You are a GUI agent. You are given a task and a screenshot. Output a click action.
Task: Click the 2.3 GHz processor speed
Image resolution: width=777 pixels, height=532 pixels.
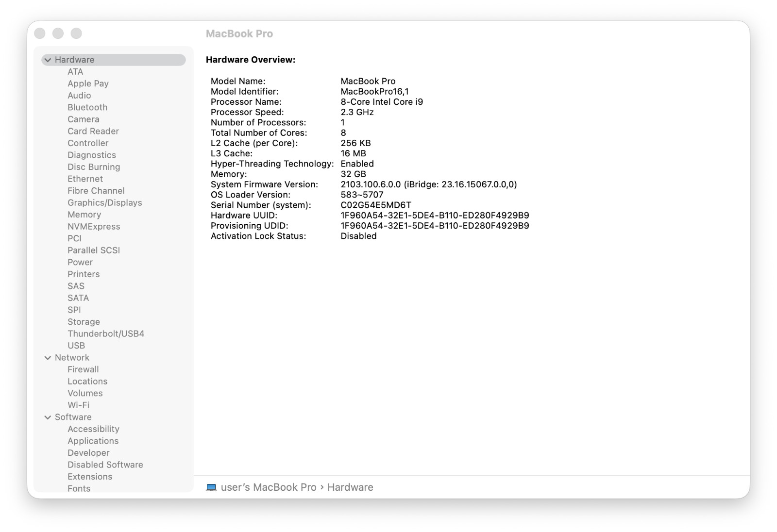tap(357, 112)
